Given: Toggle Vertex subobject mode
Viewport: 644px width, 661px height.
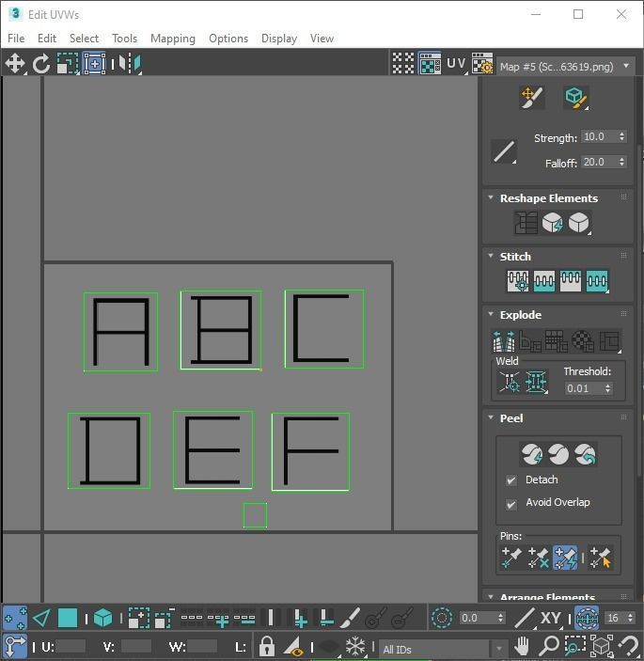Looking at the screenshot, I should pos(15,618).
